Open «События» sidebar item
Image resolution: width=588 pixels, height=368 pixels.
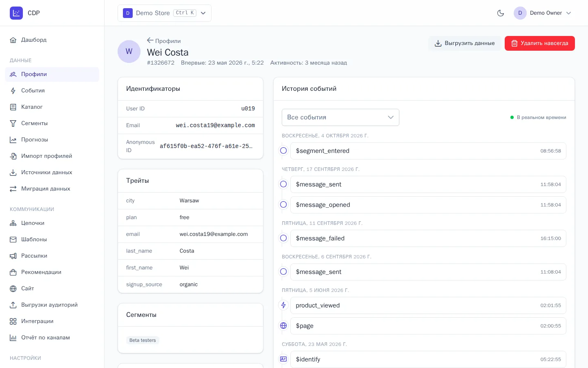coord(52,91)
